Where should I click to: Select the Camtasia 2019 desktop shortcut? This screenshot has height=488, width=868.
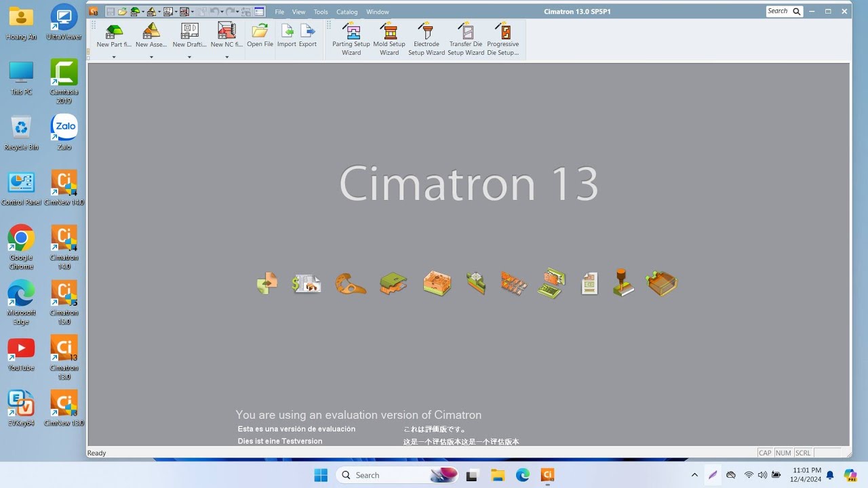pyautogui.click(x=64, y=81)
